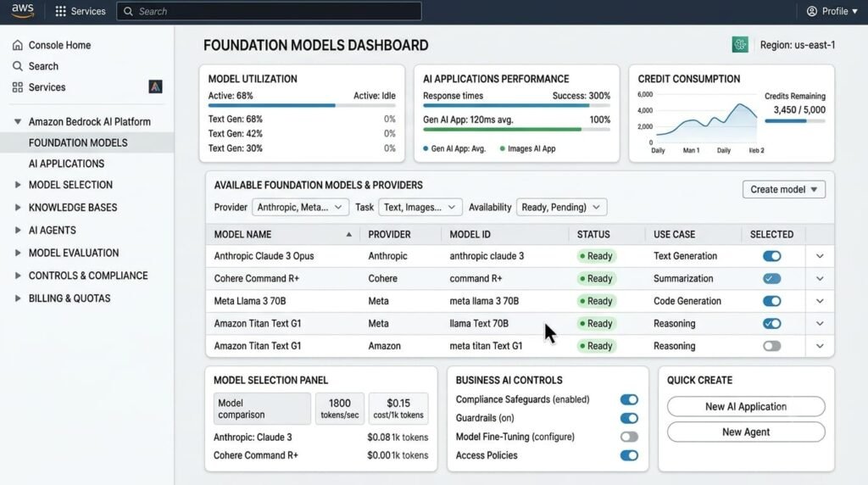Click the Model Utilization Active 68% progress bar
Image resolution: width=868 pixels, height=485 pixels.
coord(302,105)
